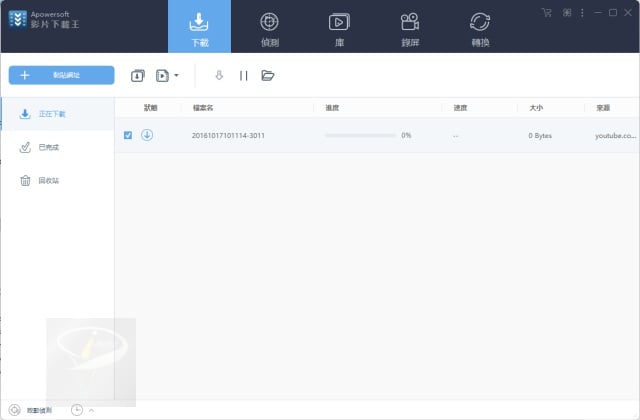Click the Apowersoft logo icon
Viewport: 640px width, 420px height.
point(18,19)
